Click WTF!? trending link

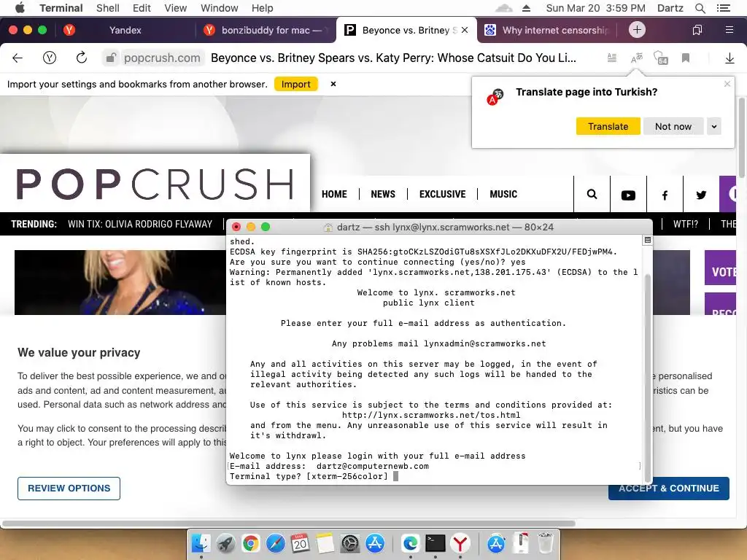[x=686, y=225]
